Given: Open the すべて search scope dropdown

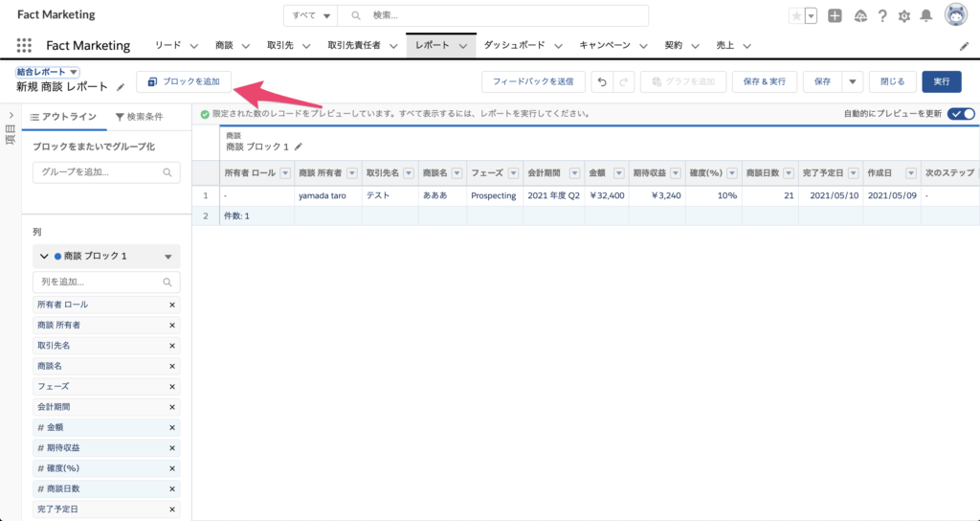Looking at the screenshot, I should pos(311,15).
